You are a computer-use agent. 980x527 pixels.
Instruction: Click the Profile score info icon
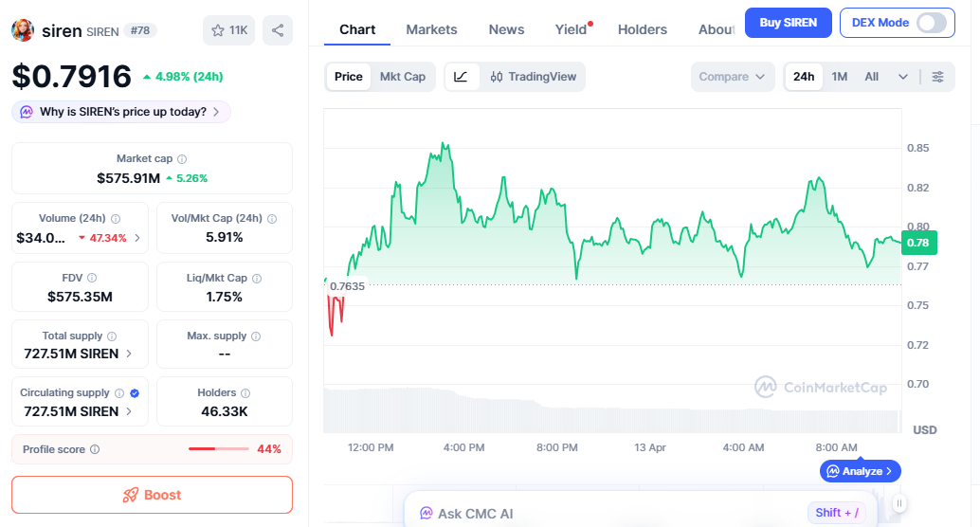pyautogui.click(x=95, y=449)
